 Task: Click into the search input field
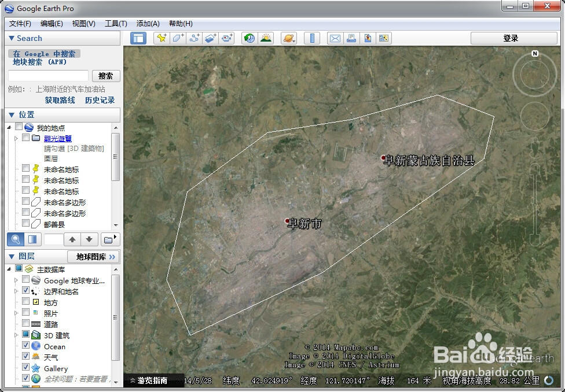48,76
